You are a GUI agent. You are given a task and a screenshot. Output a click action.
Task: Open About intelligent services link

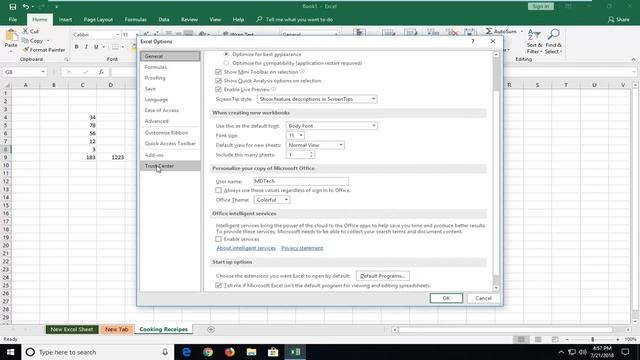click(246, 248)
